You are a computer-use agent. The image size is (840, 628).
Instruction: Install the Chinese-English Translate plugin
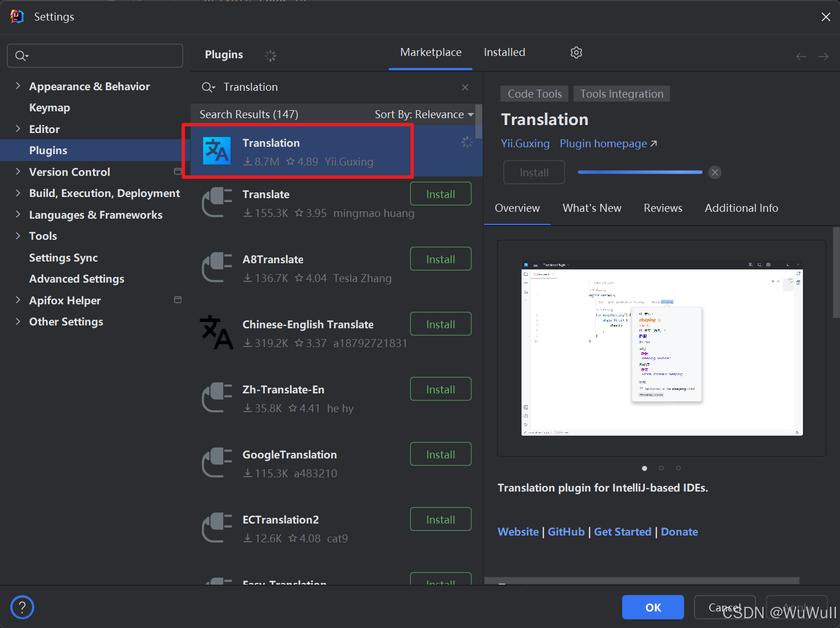441,324
